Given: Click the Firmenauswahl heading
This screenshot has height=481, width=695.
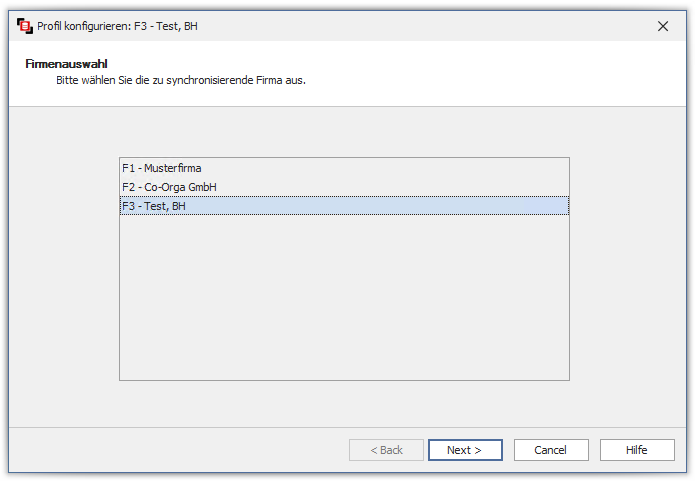Looking at the screenshot, I should coord(66,64).
